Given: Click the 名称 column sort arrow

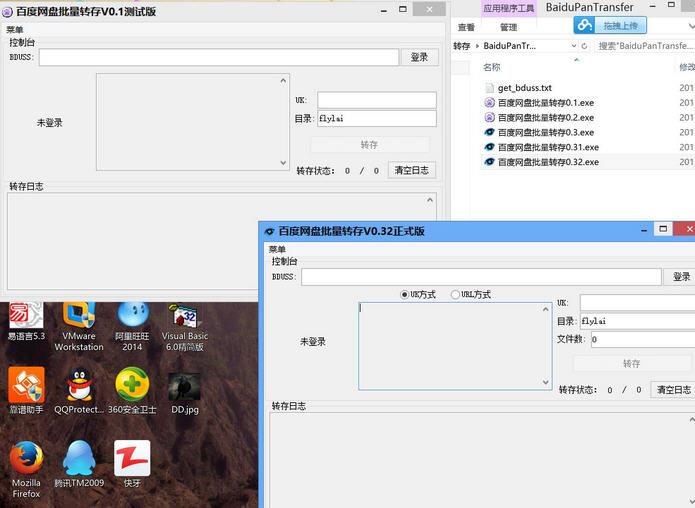Looking at the screenshot, I should coord(576,59).
